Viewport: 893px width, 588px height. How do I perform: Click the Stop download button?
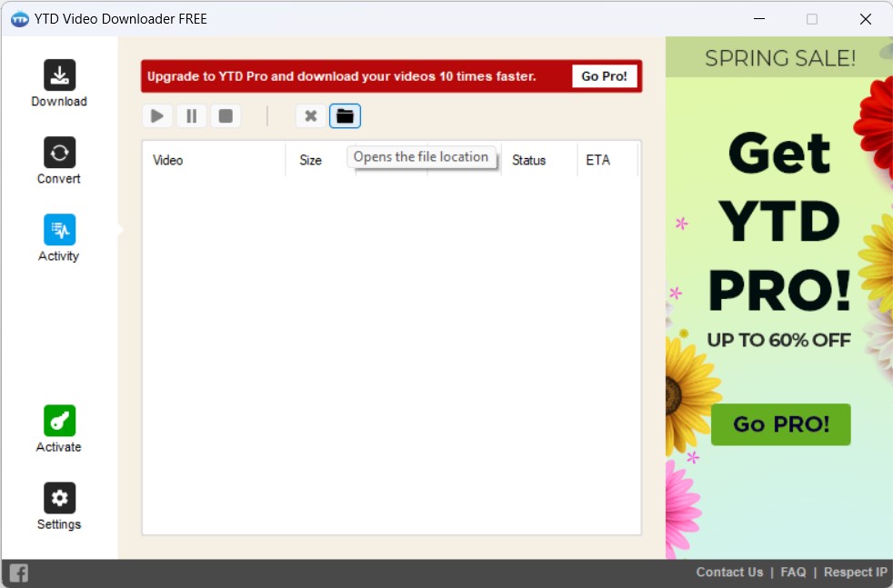click(x=226, y=116)
